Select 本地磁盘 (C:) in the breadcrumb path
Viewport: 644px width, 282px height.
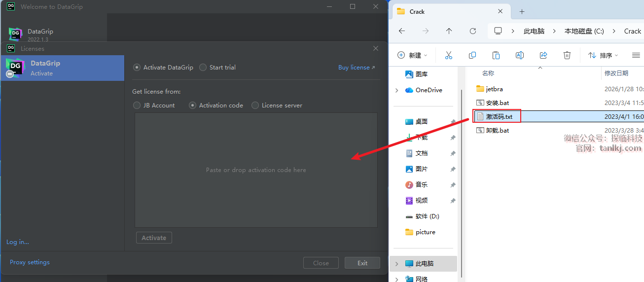584,31
